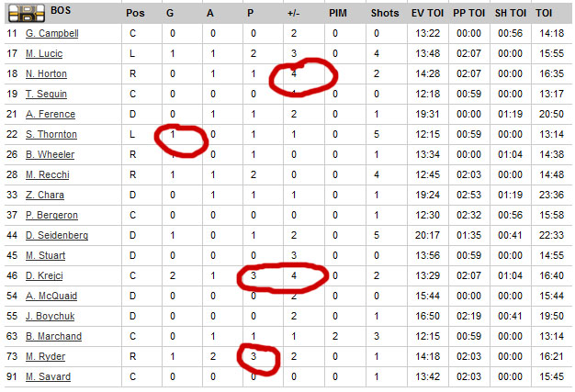575x392 pixels.
Task: Click the A. Ference name link
Action: point(51,114)
